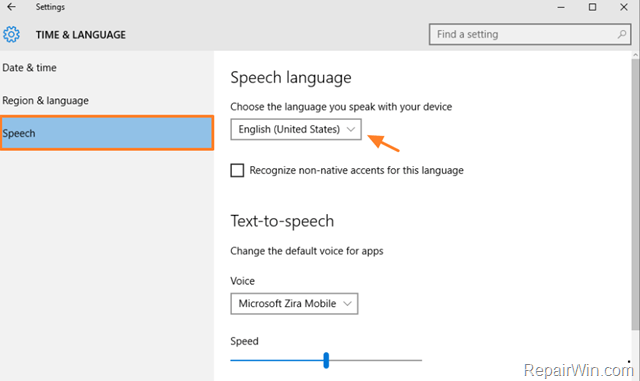Click the TIME & LANGUAGE title
The height and width of the screenshot is (381, 640).
tap(81, 35)
